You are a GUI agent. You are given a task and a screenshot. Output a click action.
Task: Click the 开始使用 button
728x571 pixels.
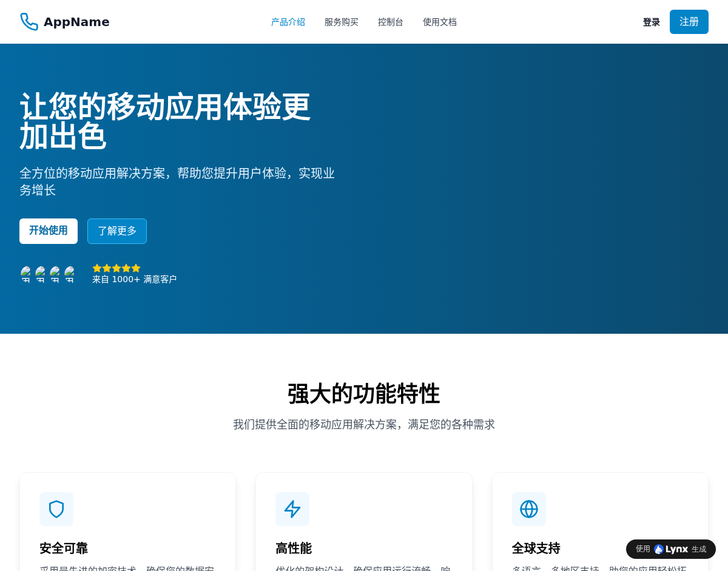tap(49, 231)
